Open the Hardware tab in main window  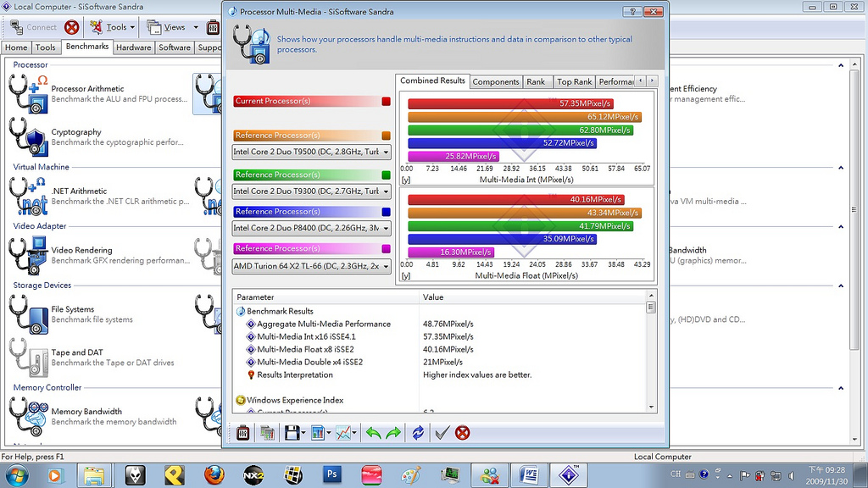(133, 47)
